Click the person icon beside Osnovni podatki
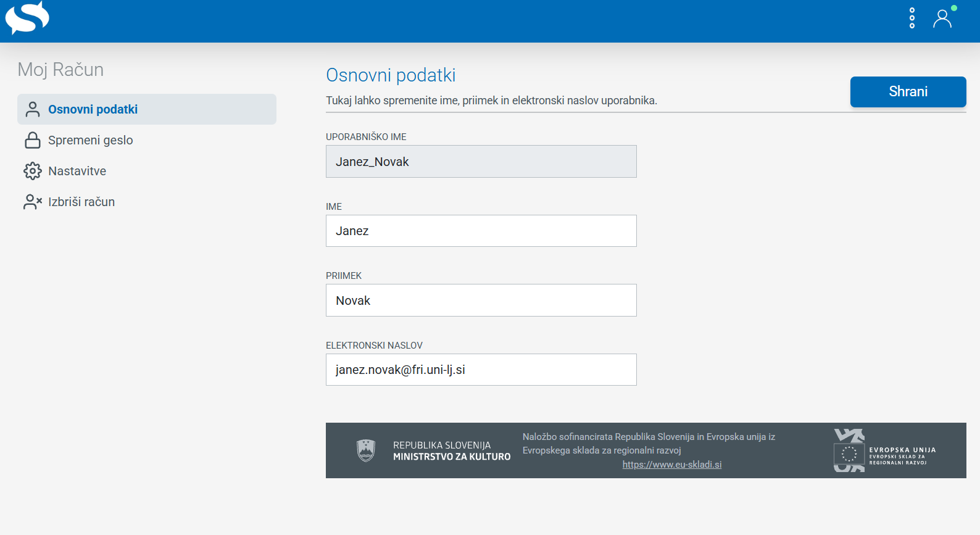The image size is (980, 535). [x=33, y=109]
